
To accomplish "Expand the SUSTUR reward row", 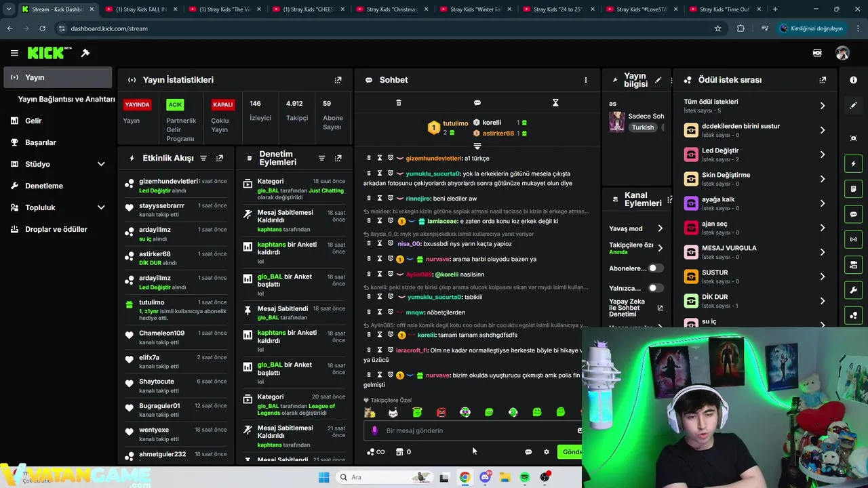I will [823, 277].
